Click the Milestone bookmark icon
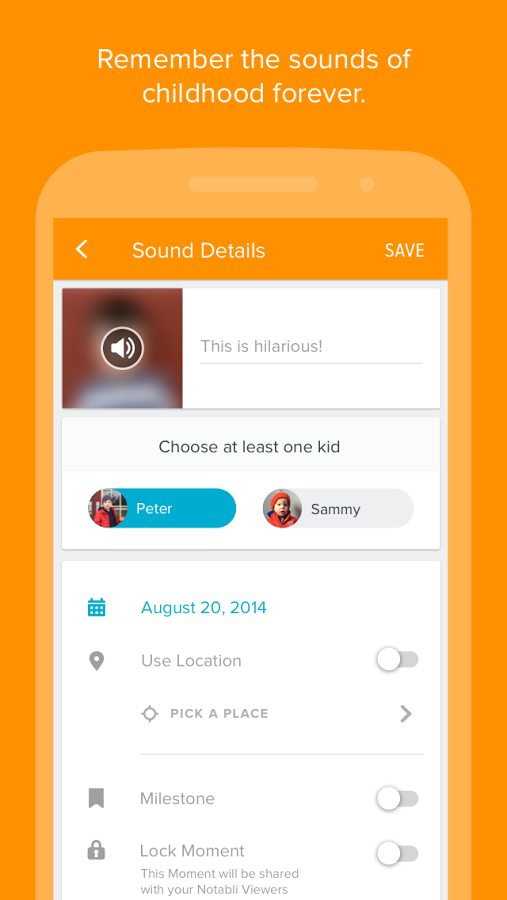 click(x=96, y=798)
